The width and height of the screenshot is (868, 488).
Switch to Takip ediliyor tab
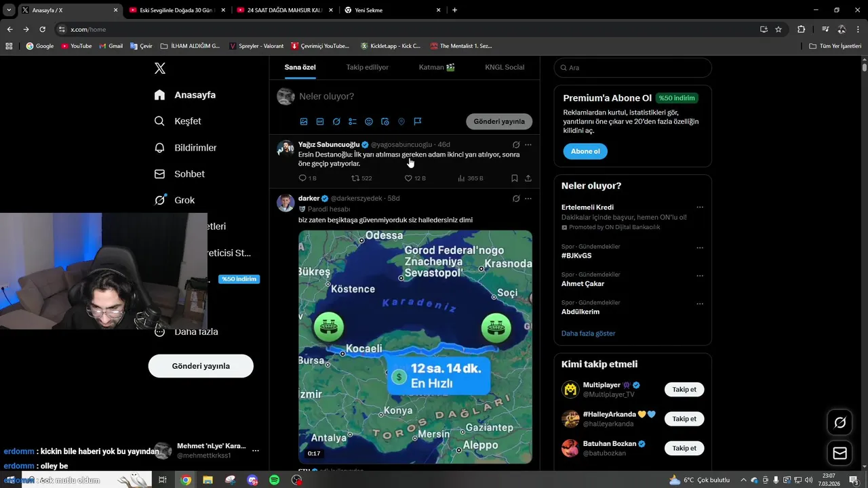click(x=368, y=67)
